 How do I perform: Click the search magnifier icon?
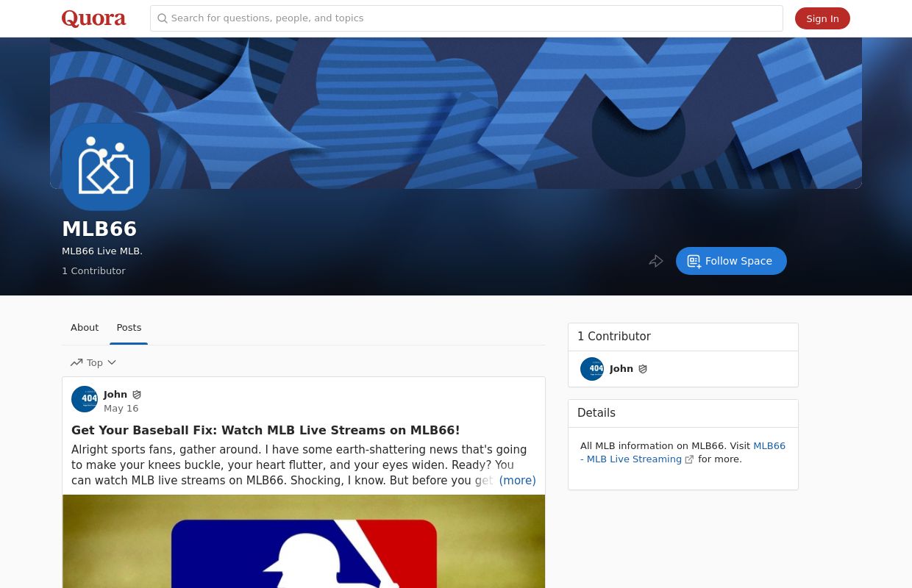click(163, 18)
